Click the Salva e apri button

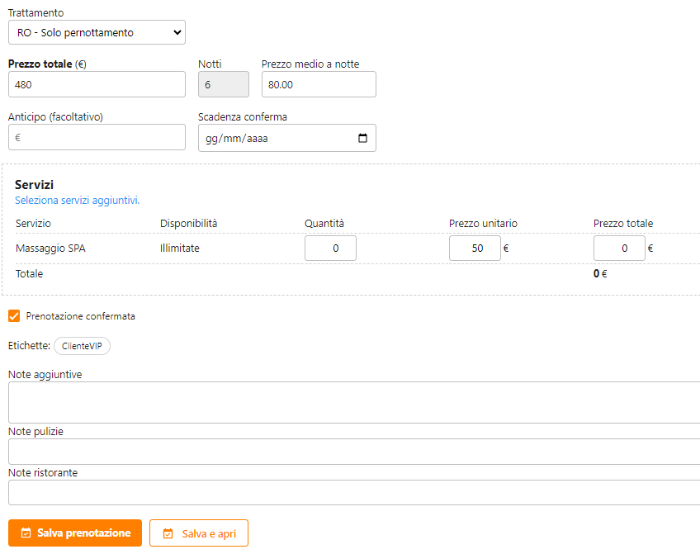click(x=199, y=533)
